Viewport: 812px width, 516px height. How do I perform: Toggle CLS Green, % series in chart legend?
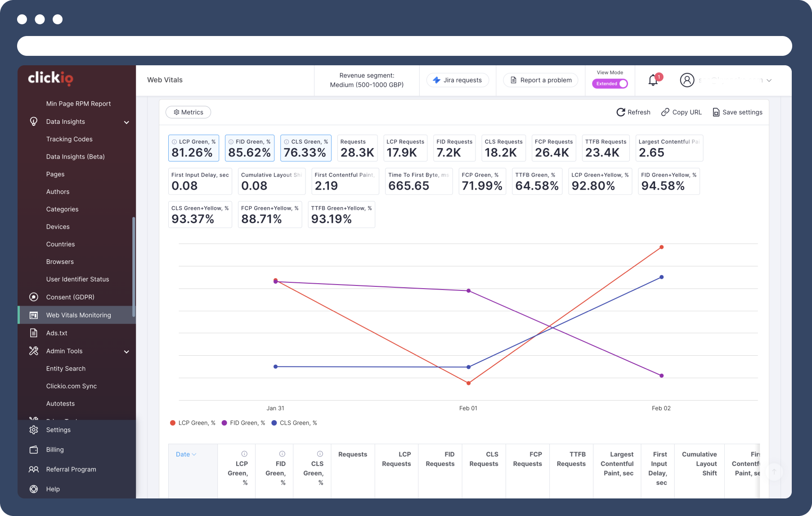pos(294,423)
